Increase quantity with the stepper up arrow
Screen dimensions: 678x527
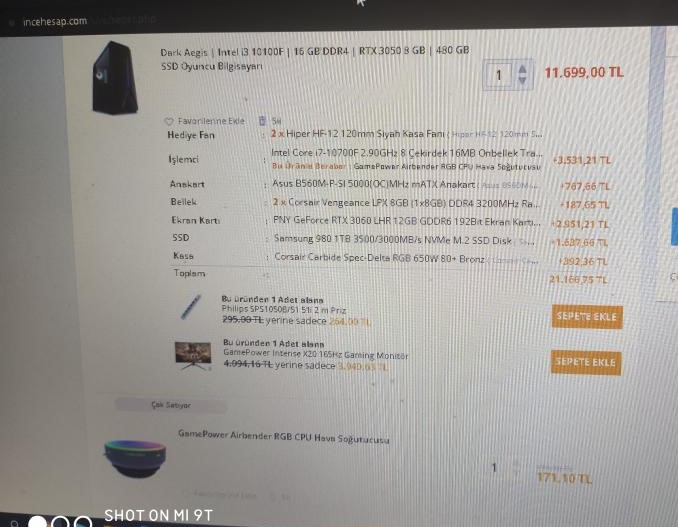click(522, 69)
